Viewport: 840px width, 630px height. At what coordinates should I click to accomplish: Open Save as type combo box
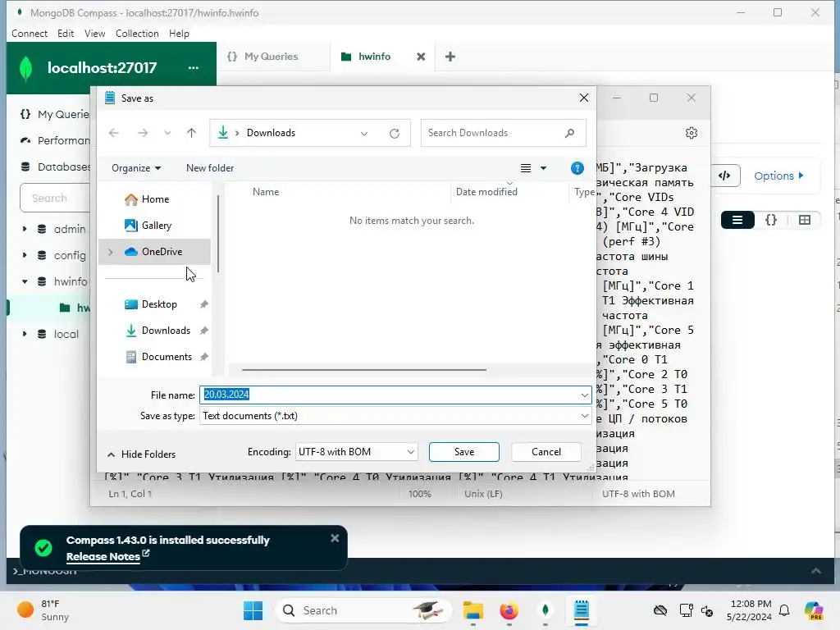395,416
